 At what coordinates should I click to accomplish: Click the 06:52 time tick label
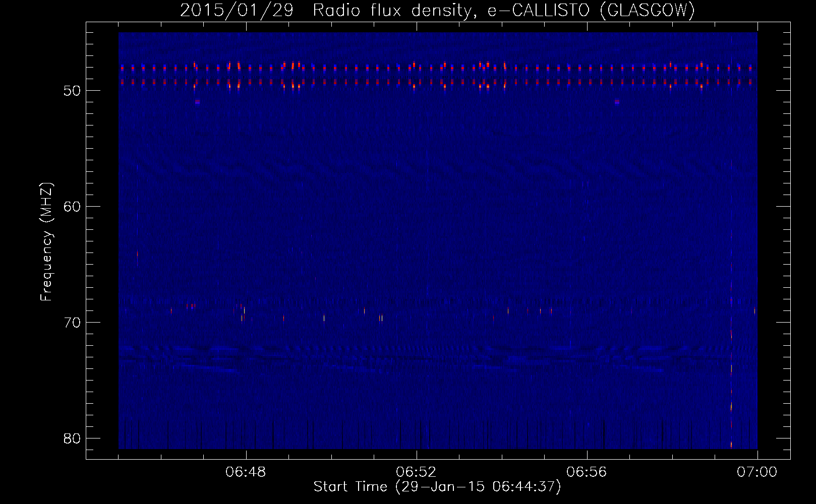click(x=416, y=472)
